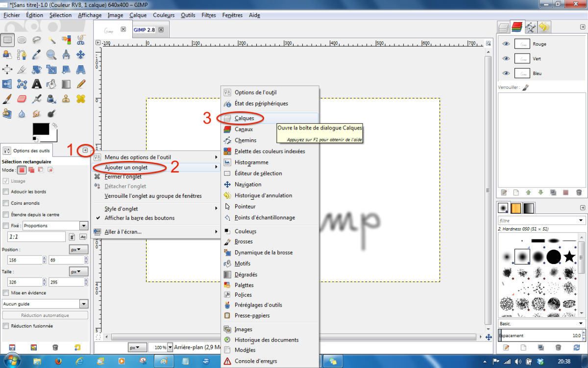Select the Smudge finger tool

point(37,114)
